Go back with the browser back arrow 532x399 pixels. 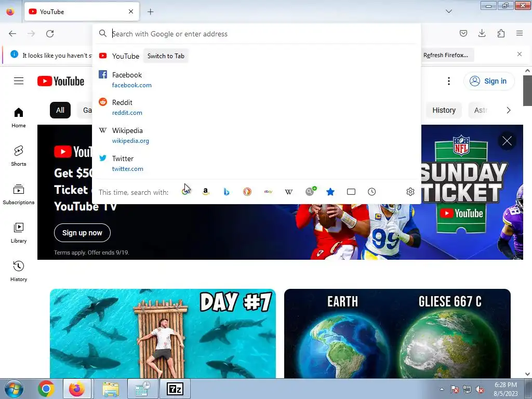click(12, 34)
